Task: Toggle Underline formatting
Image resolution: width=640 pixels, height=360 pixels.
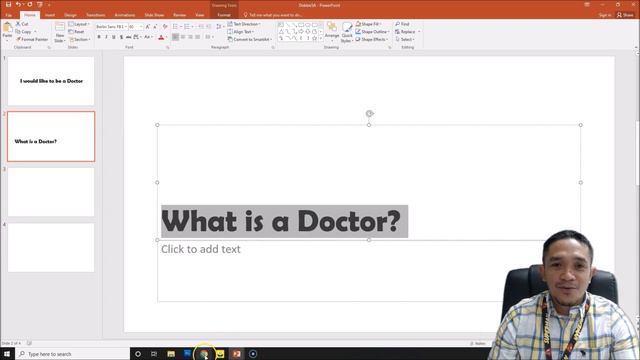Action: click(113, 37)
